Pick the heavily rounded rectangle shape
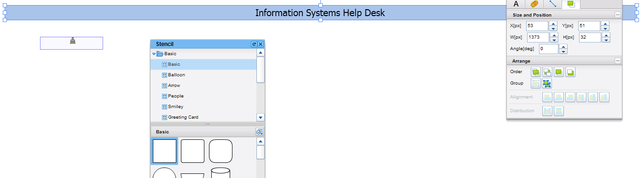Screen dimensions: 644x178 (x=220, y=151)
